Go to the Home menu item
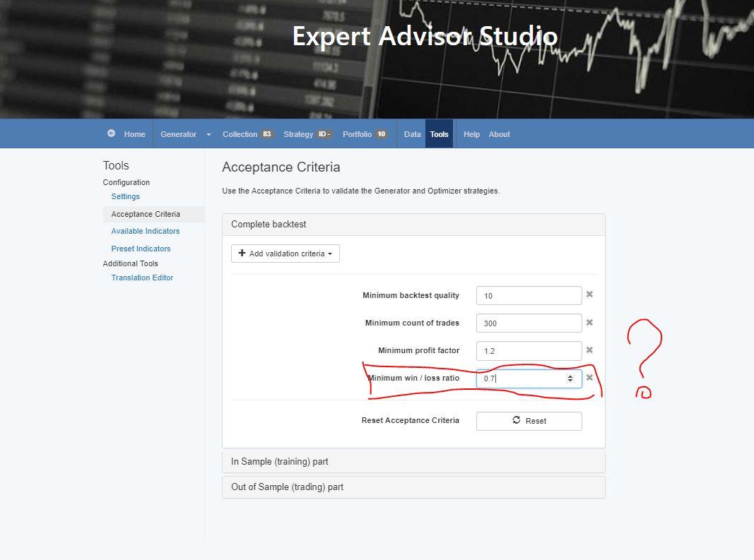The width and height of the screenshot is (754, 560). coord(135,134)
